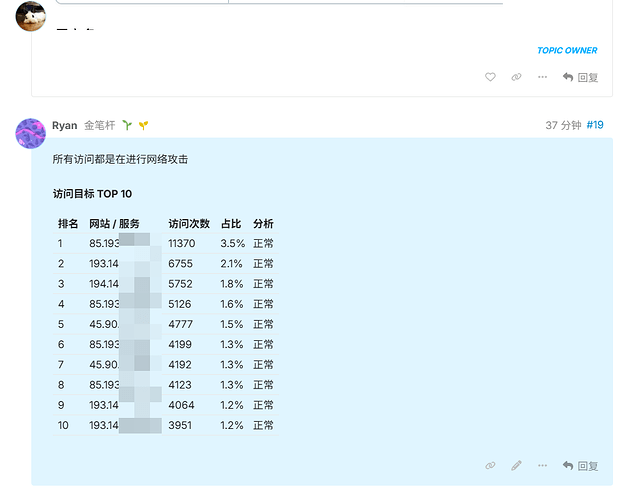The image size is (642, 500).
Task: Click the 正常 cell in the 3951 row
Action: coord(263,425)
